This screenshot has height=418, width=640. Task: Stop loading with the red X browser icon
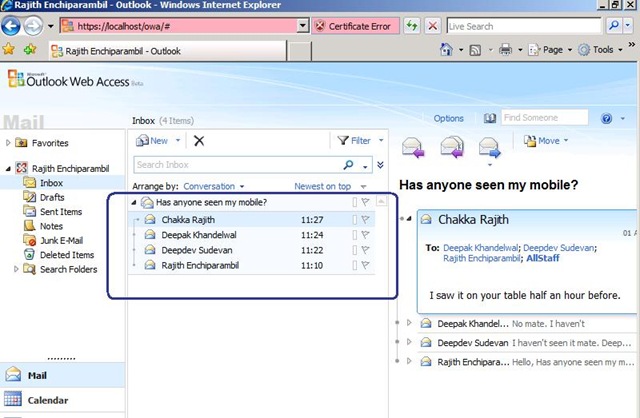click(x=433, y=26)
